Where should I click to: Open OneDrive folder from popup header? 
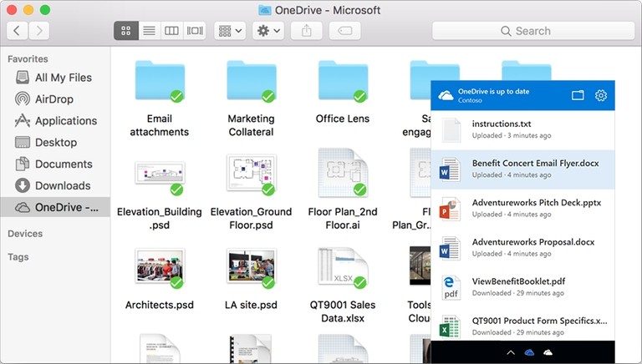pos(578,95)
